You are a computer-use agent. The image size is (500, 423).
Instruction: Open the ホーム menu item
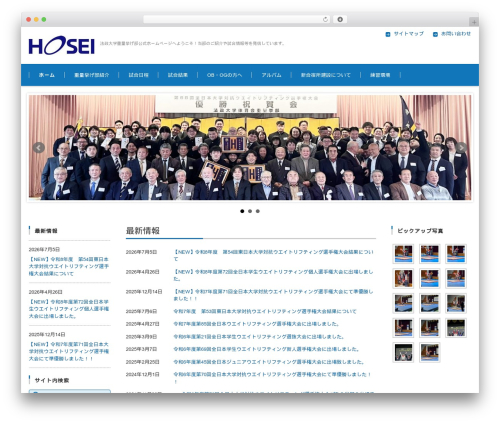47,75
